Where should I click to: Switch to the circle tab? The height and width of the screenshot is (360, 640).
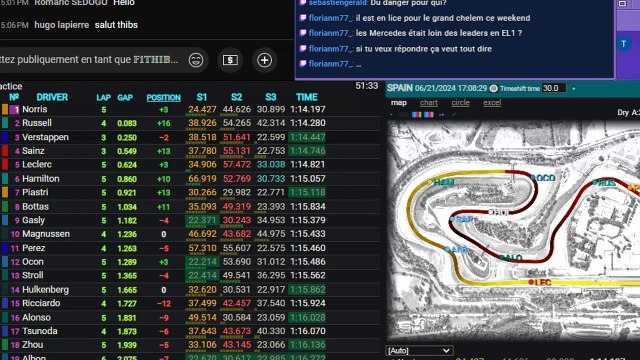(460, 103)
